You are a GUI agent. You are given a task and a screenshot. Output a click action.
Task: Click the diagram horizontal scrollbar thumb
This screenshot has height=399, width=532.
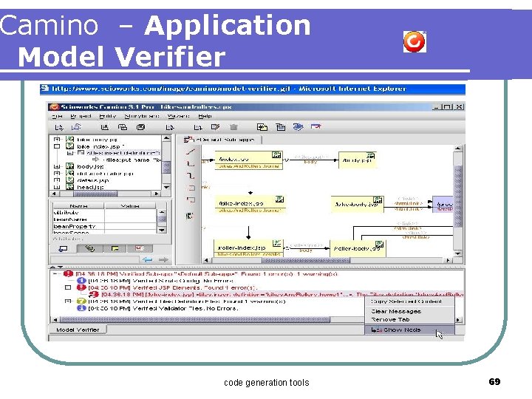coord(306,260)
